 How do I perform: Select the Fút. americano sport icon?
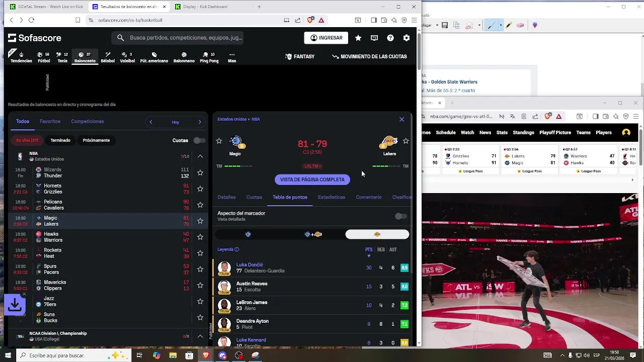click(x=154, y=57)
